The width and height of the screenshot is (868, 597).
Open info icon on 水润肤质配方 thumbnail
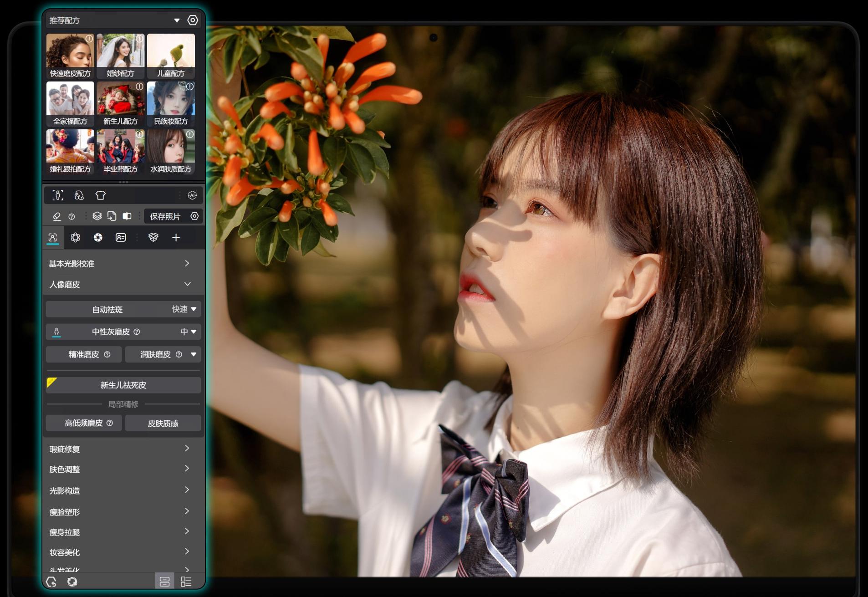190,134
